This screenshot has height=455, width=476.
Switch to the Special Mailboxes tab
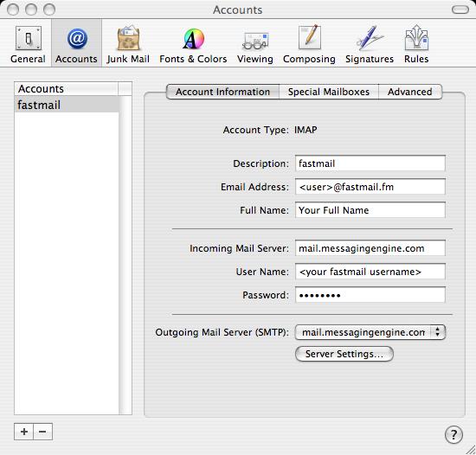pos(329,92)
